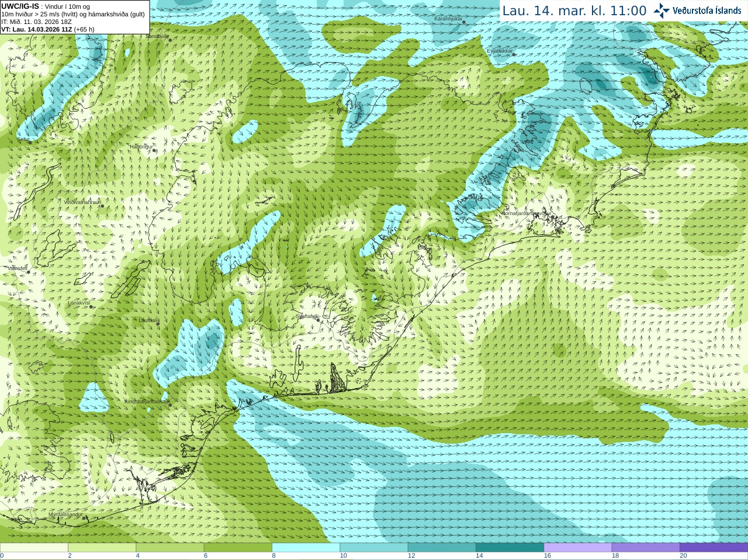Viewport: 748px width, 560px height.
Task: Click the 'Vatnsfell' place label
Action: (17, 268)
